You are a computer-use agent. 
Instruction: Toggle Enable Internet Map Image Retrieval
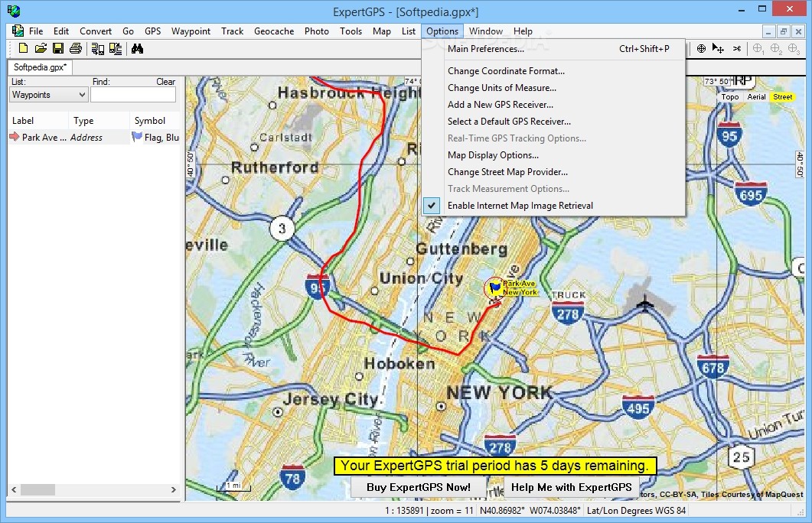(x=553, y=206)
